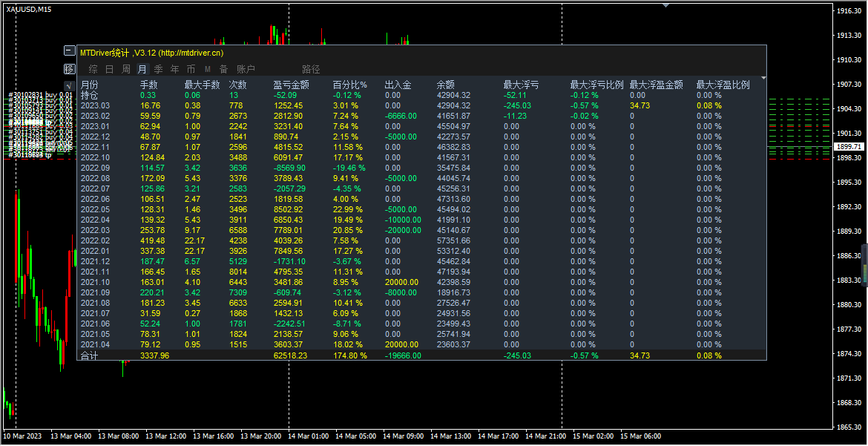Open the MTDriver统计 V3.12 title link
This screenshot has width=868, height=446.
tap(151, 53)
